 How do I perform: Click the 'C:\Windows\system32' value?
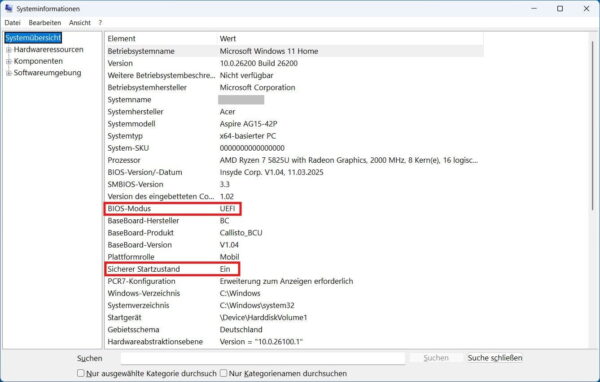point(257,305)
